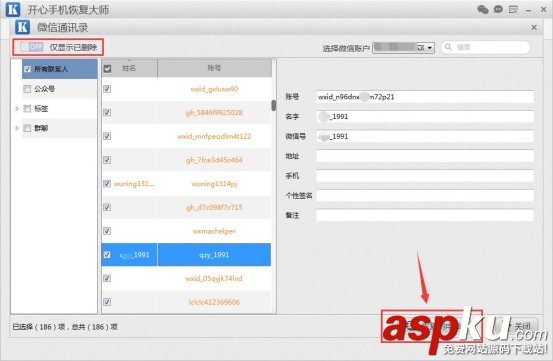Select the 公众号 tree item
553x361 pixels.
60,89
